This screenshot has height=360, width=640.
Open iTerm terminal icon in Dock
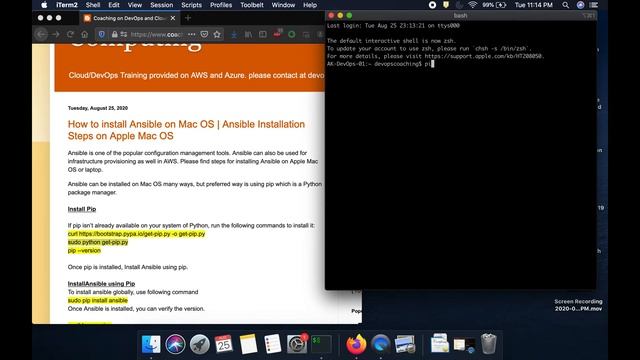[x=321, y=344]
